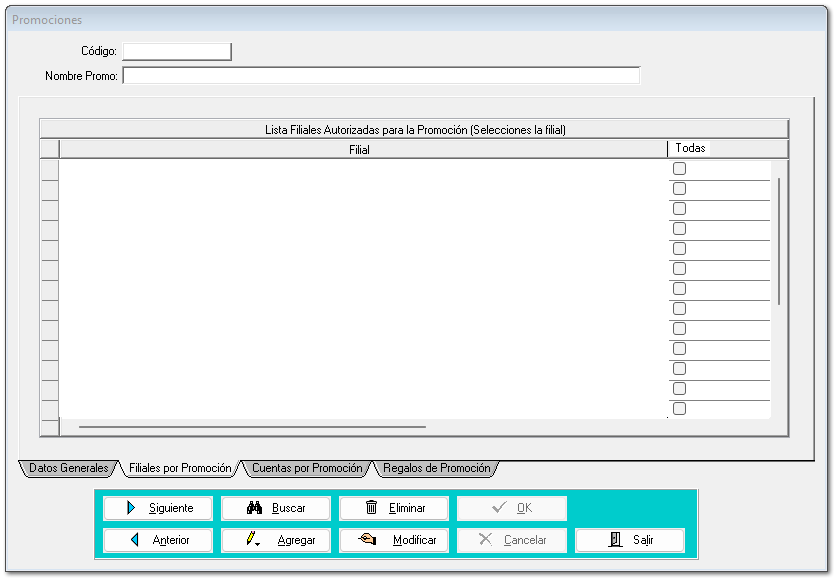Screen dimensions: 837x581
Task: Open the Datos Generales tab
Action: [x=68, y=468]
